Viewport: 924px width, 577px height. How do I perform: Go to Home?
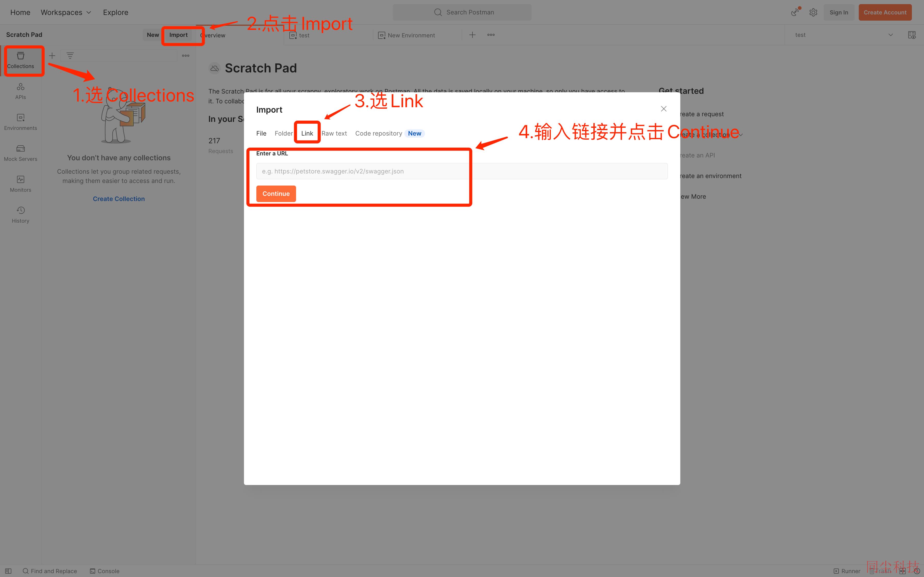point(20,12)
